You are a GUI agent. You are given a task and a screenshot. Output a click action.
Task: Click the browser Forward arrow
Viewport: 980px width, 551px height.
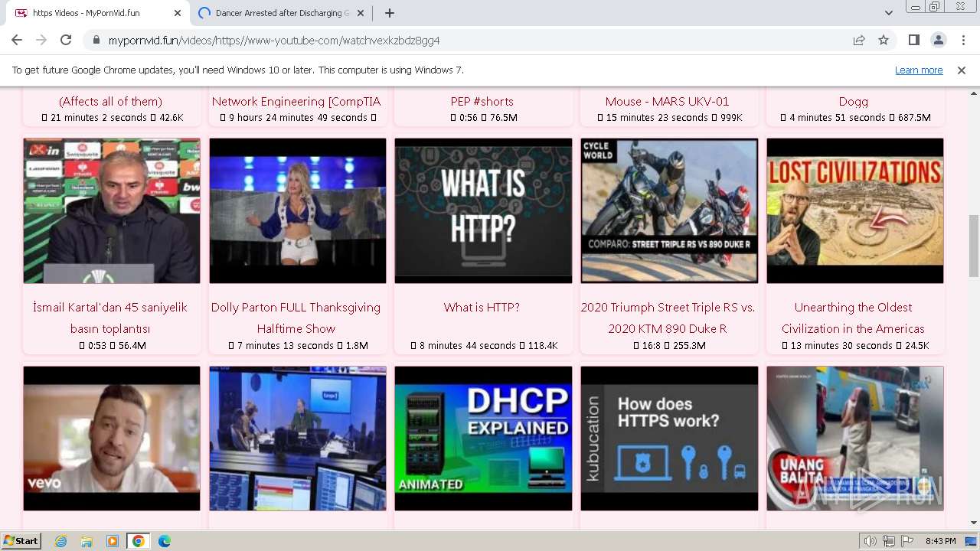click(41, 41)
